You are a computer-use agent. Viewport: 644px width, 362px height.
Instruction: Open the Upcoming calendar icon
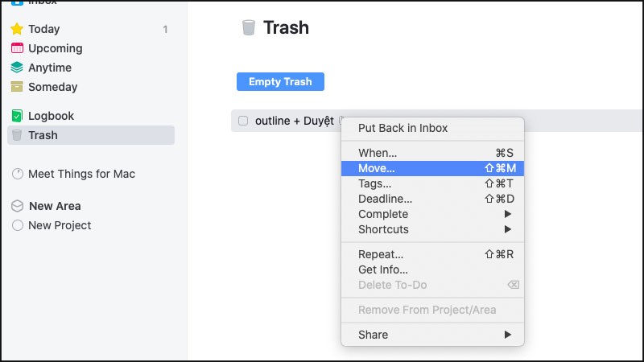(x=17, y=48)
